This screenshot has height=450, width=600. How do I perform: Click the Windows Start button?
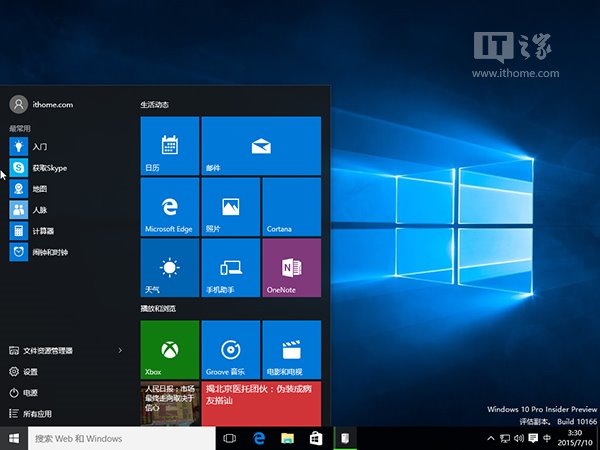pos(14,439)
